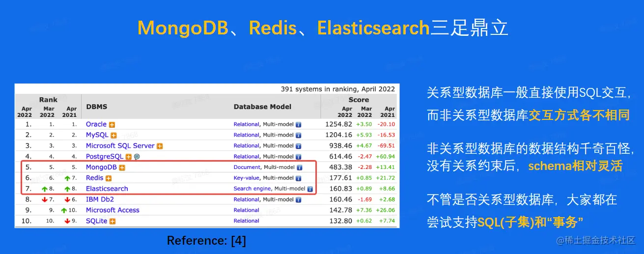Click the highlighted text 'schema相对灵活'

(575, 166)
